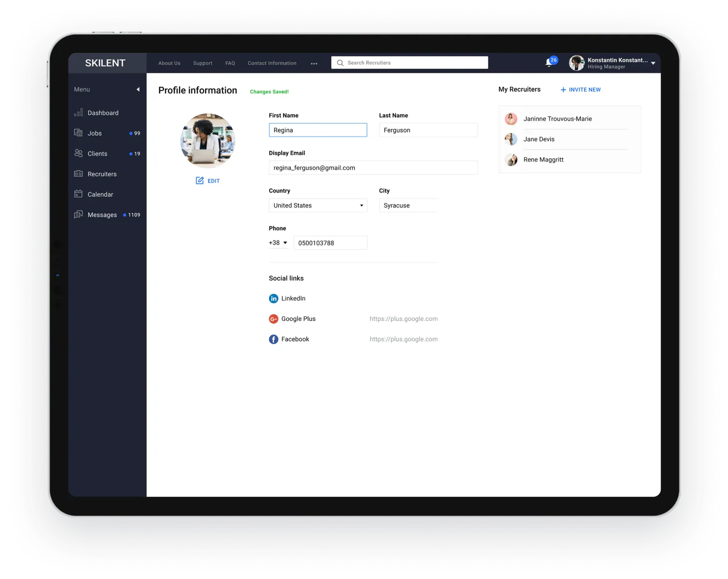The height and width of the screenshot is (579, 728).
Task: Open the three-dots more menu
Action: pos(314,64)
